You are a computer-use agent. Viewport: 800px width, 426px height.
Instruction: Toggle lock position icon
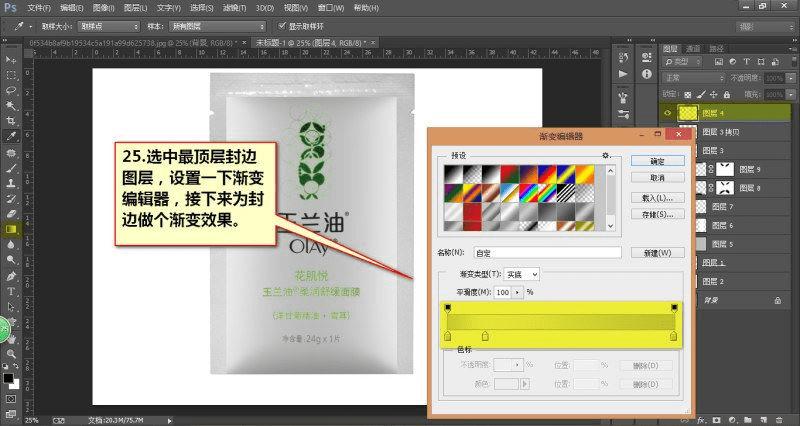click(x=713, y=94)
